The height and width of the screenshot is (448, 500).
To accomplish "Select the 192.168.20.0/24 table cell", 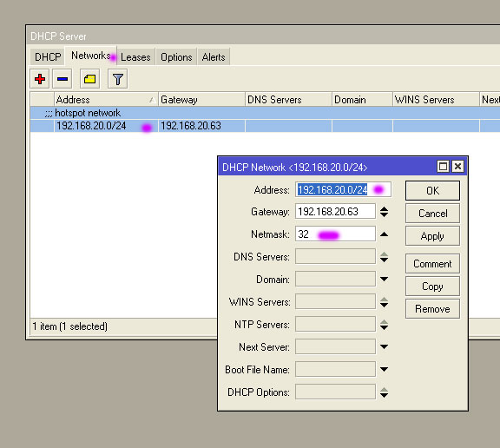I will (106, 126).
